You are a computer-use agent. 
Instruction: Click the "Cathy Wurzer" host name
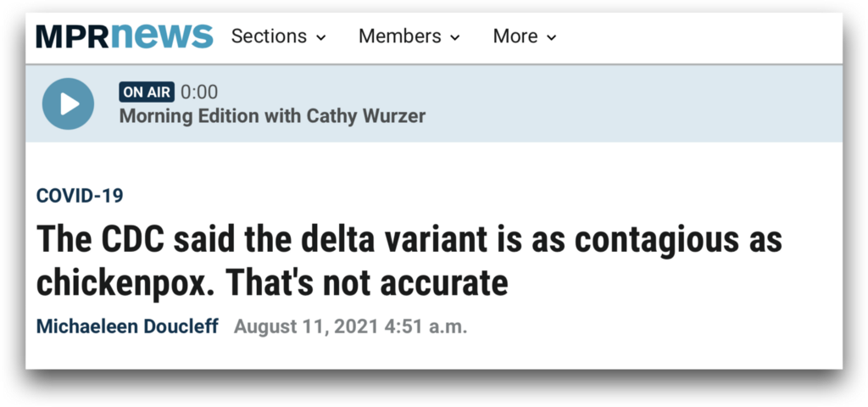tap(365, 115)
